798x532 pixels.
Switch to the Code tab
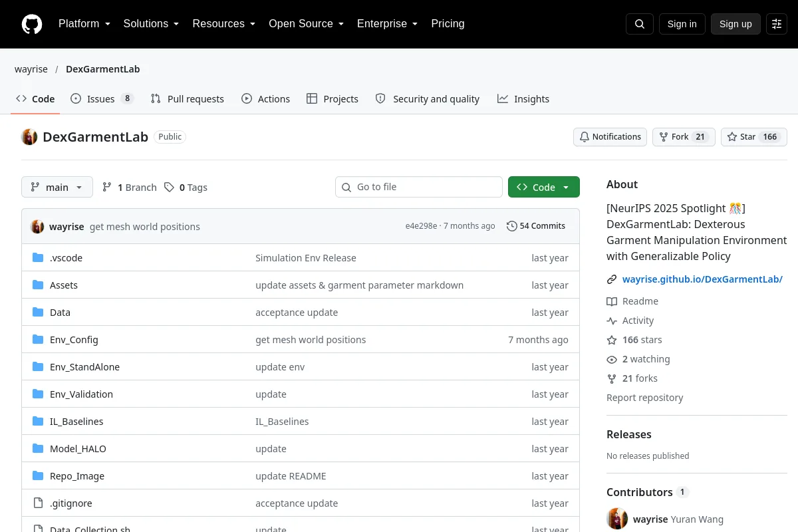(35, 99)
